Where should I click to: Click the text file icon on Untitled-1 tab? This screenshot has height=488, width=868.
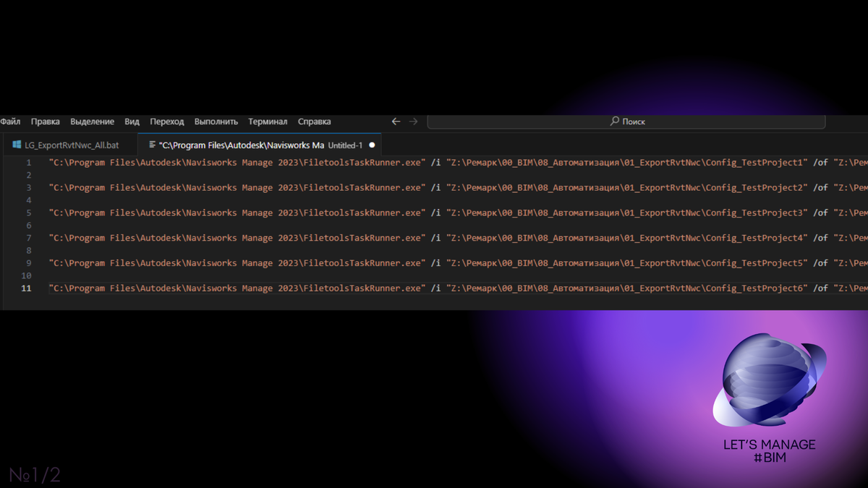152,145
